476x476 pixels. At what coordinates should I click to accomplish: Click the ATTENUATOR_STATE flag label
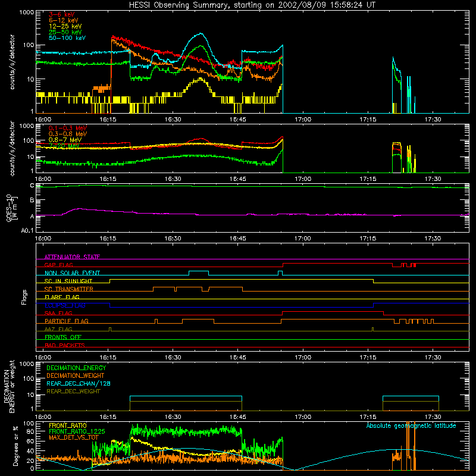click(72, 257)
